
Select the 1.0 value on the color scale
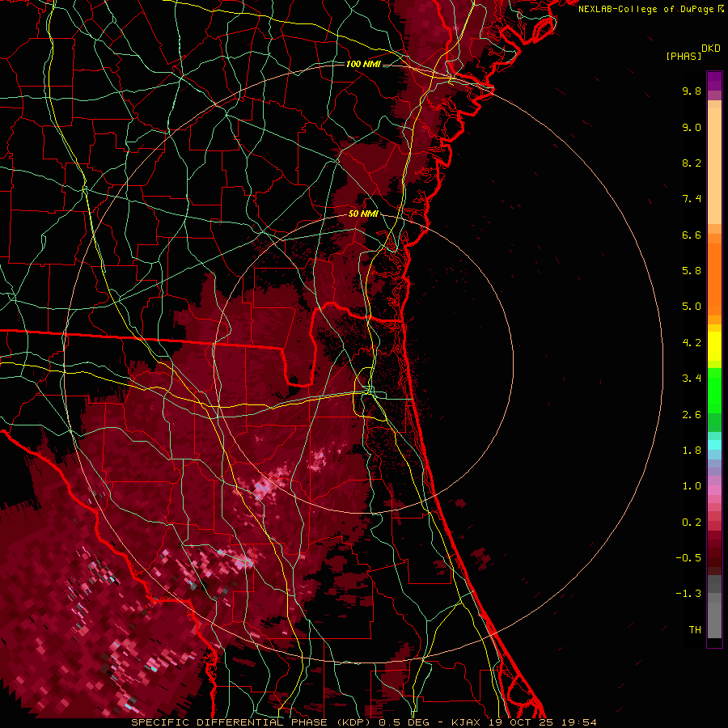[692, 486]
